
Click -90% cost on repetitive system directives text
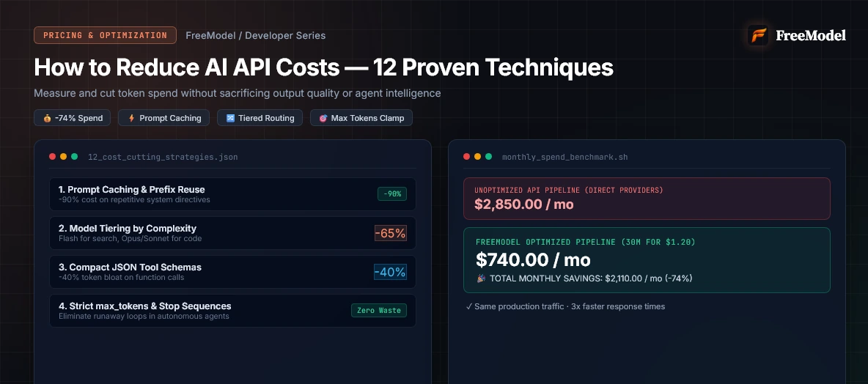tap(134, 199)
